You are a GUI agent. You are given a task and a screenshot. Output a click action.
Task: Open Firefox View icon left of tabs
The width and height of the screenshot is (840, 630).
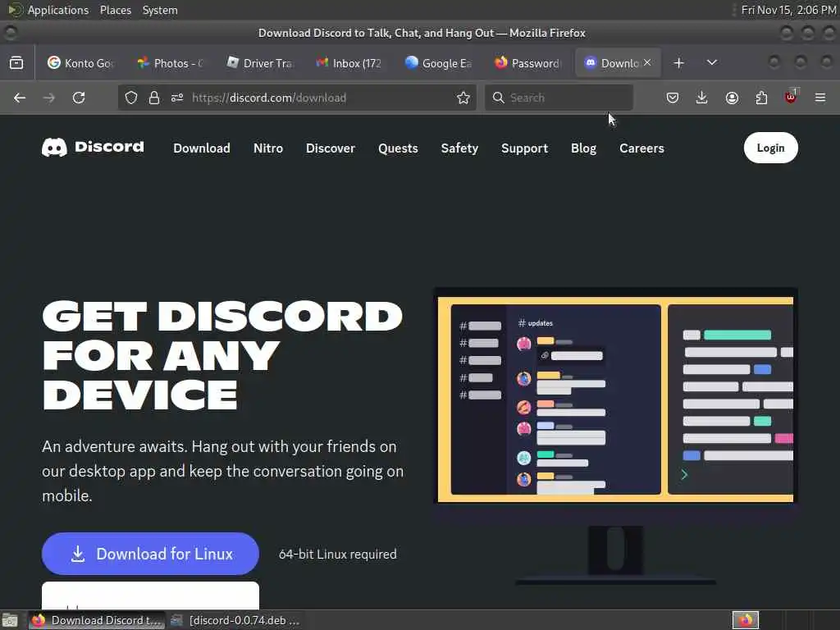tap(16, 62)
